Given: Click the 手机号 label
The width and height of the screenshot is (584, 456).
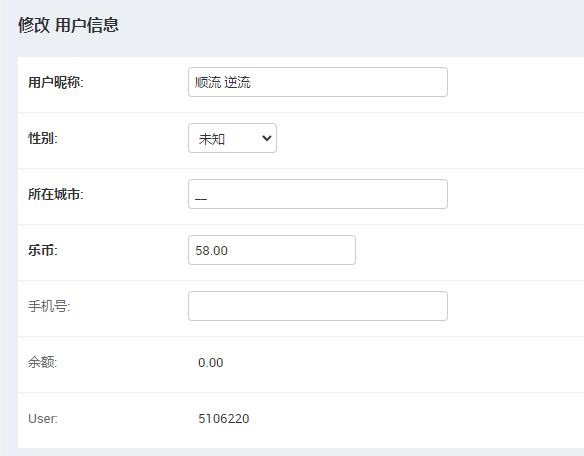Looking at the screenshot, I should (49, 306).
